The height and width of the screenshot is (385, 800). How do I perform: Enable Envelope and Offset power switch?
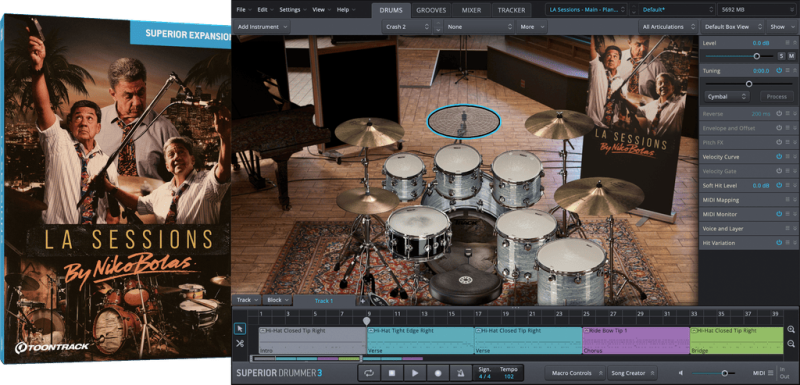(x=779, y=128)
